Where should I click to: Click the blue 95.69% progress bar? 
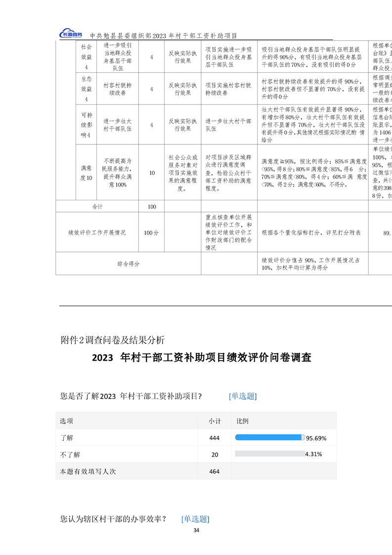(269, 437)
